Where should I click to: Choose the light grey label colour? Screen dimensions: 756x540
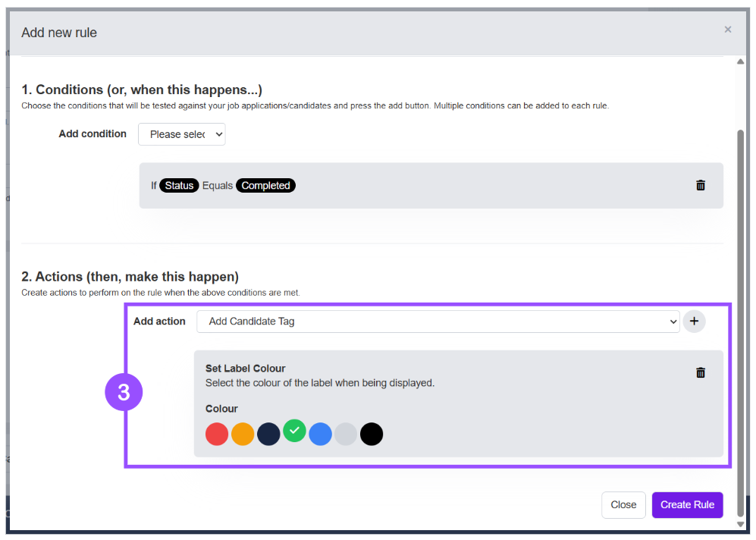coord(346,434)
